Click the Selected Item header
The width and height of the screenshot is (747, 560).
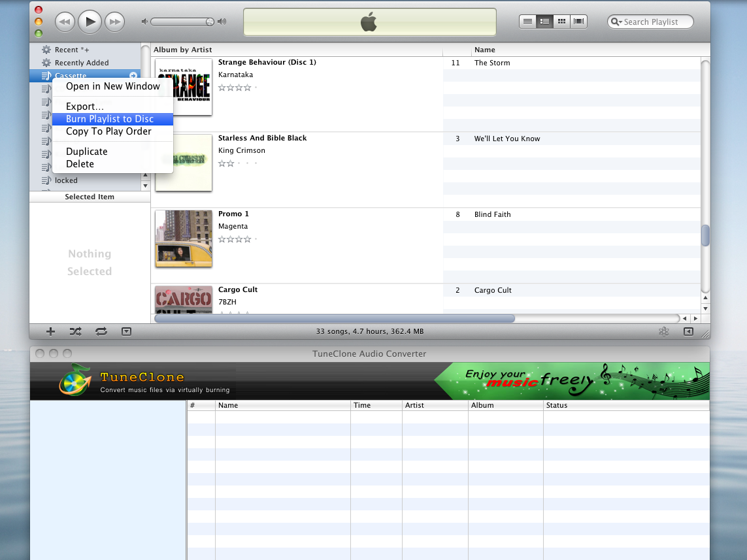(90, 197)
